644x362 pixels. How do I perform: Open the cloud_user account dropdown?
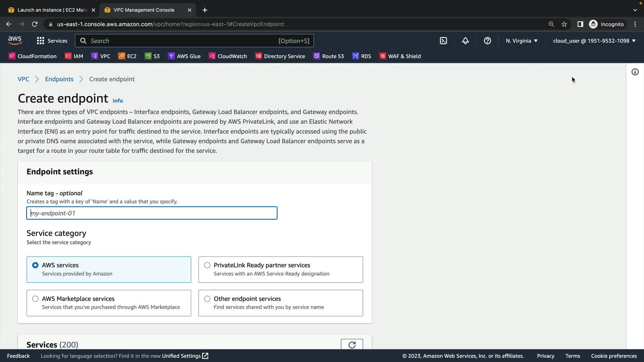pyautogui.click(x=594, y=41)
